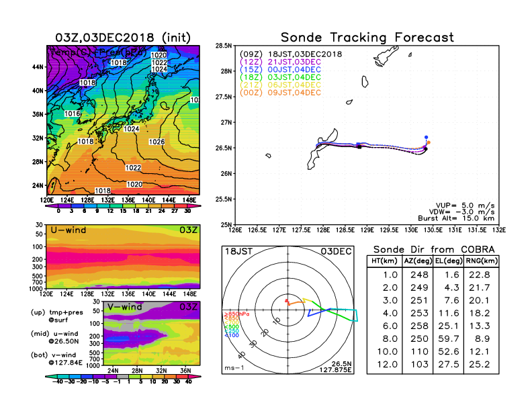Click the 1016 pressure contour label
The height and width of the screenshot is (411, 532).
(73, 114)
